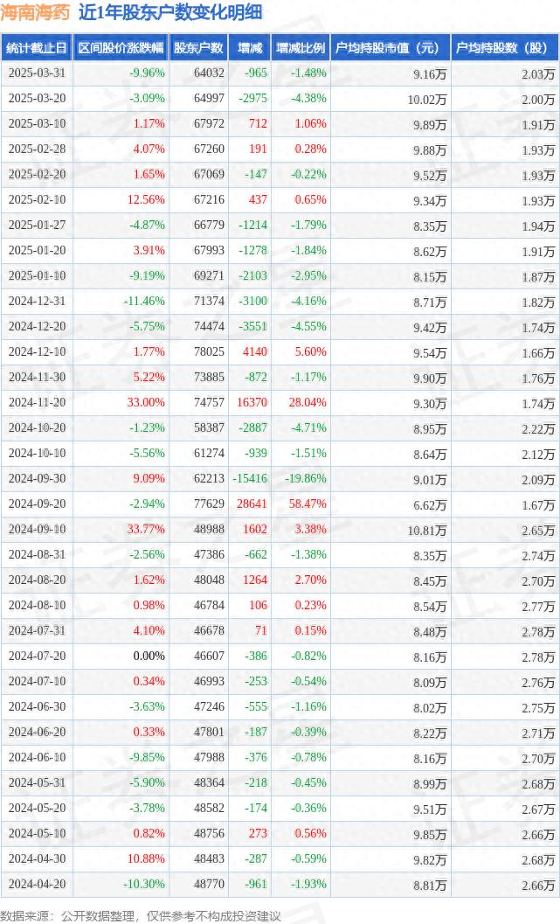Click change value 4140
The image size is (560, 924).
click(255, 351)
